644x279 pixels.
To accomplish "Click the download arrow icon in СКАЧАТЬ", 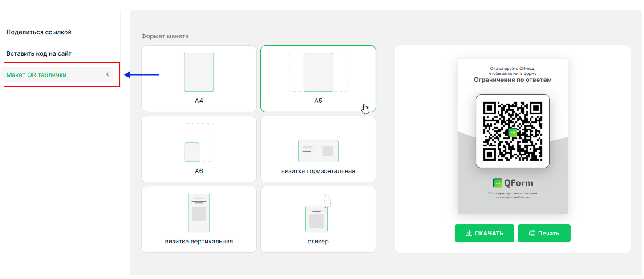I will tap(469, 233).
